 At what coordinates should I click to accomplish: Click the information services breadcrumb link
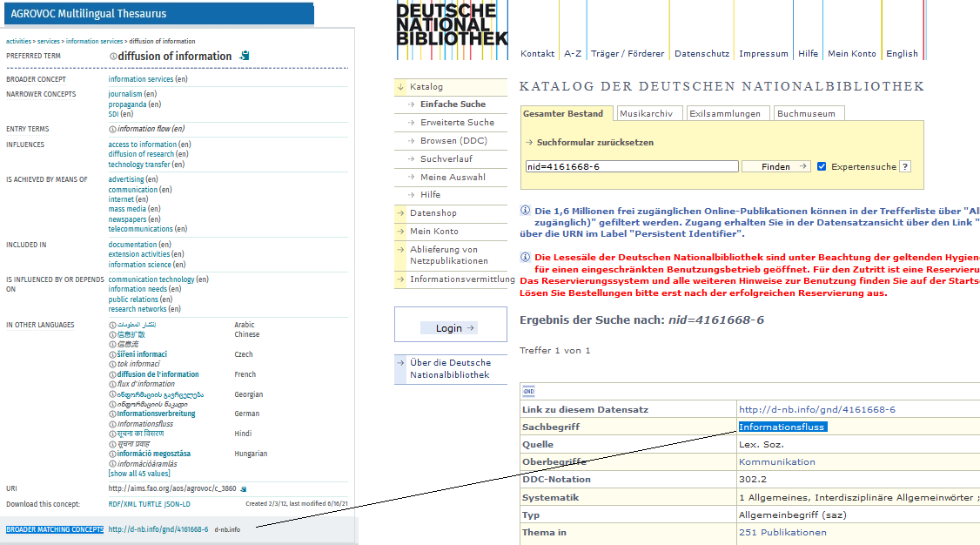pyautogui.click(x=94, y=41)
